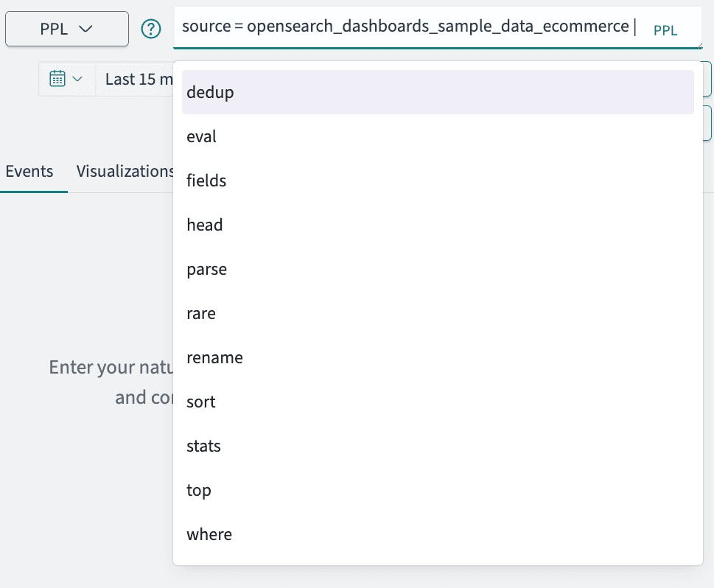Pick the rename suggestion entry
714x588 pixels.
(214, 357)
